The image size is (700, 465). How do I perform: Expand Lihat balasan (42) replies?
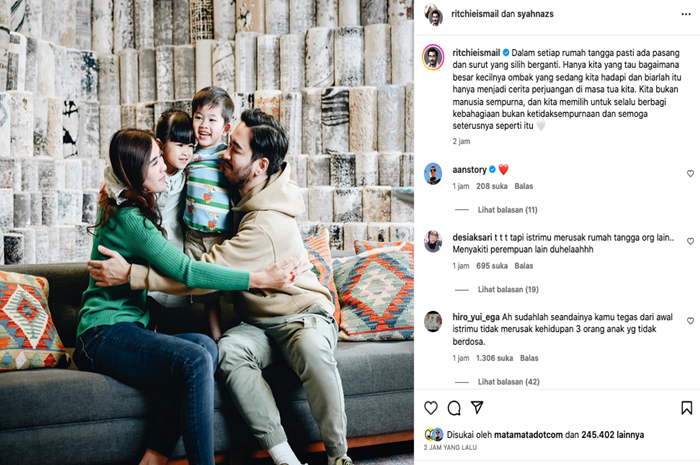pos(508,382)
